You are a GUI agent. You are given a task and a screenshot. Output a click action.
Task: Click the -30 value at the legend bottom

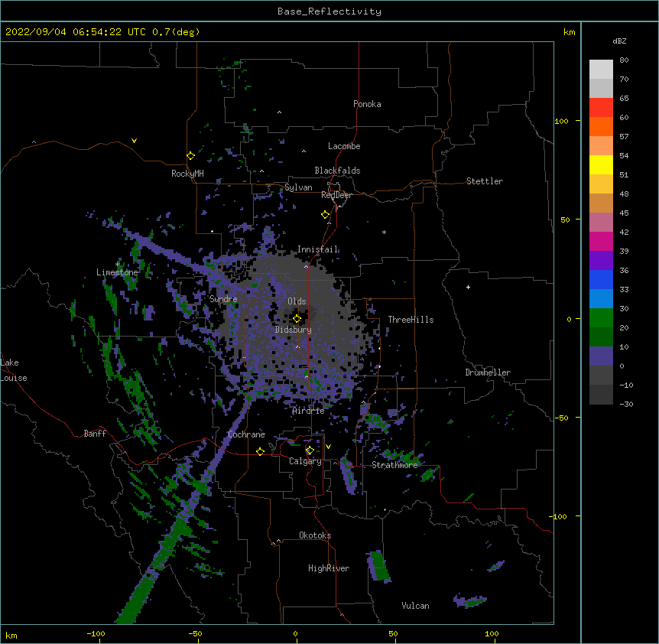click(x=626, y=404)
